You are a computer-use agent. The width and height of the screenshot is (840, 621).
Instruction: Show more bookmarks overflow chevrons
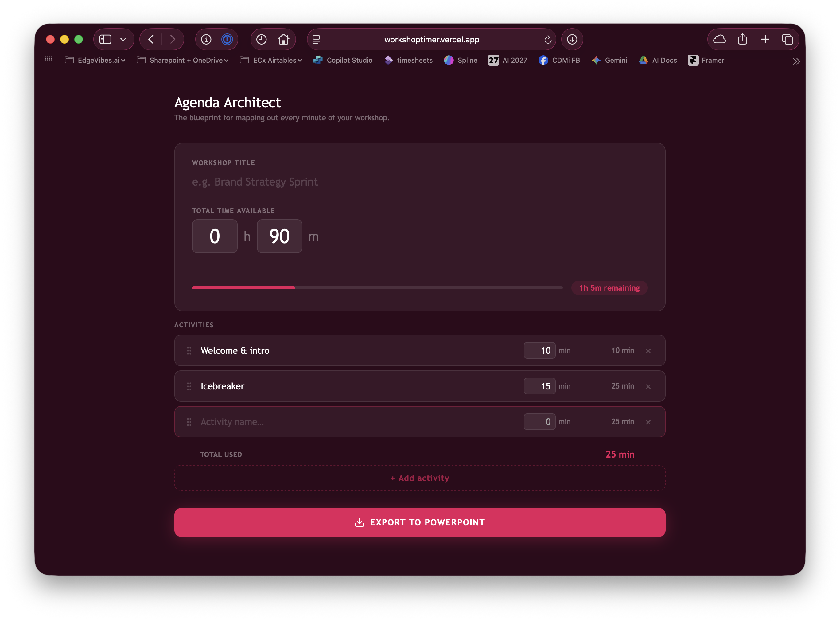tap(796, 61)
